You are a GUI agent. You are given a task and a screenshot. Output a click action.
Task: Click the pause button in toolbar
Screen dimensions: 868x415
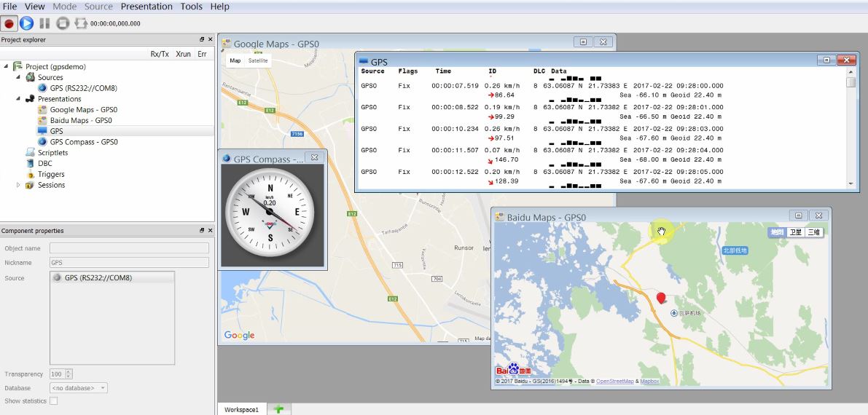point(45,23)
